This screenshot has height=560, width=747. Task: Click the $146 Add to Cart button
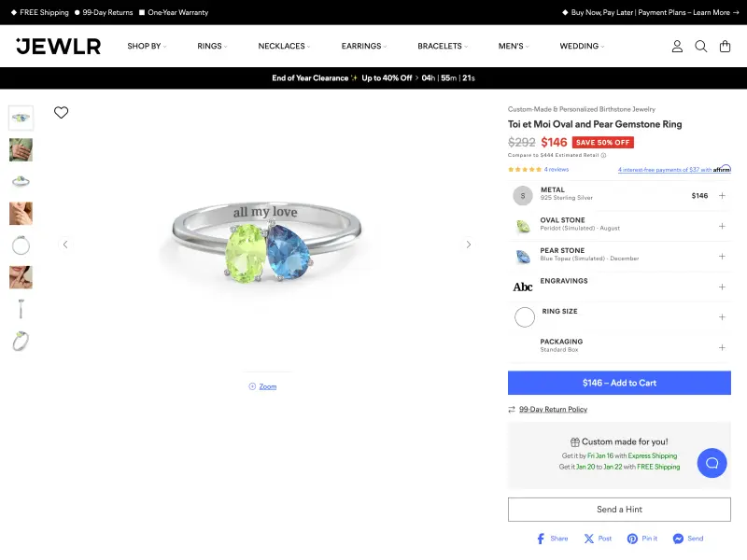[x=619, y=383]
